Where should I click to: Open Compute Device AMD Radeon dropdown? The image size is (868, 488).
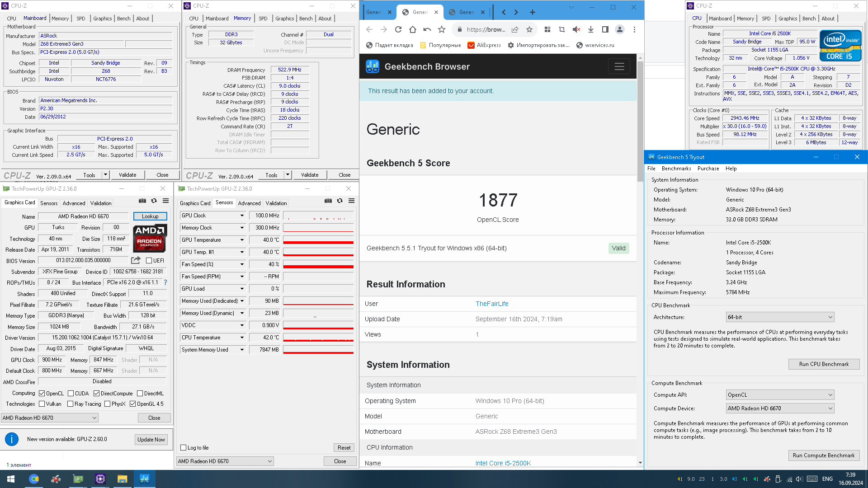(x=780, y=408)
